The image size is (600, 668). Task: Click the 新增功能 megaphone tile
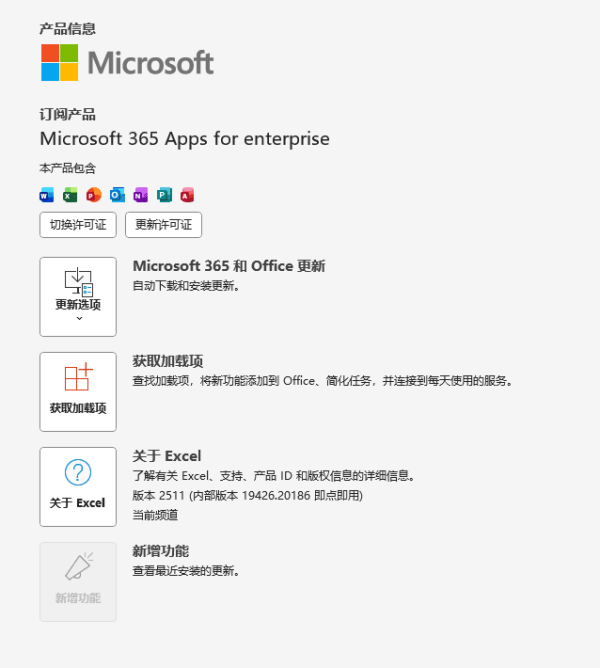tap(78, 581)
